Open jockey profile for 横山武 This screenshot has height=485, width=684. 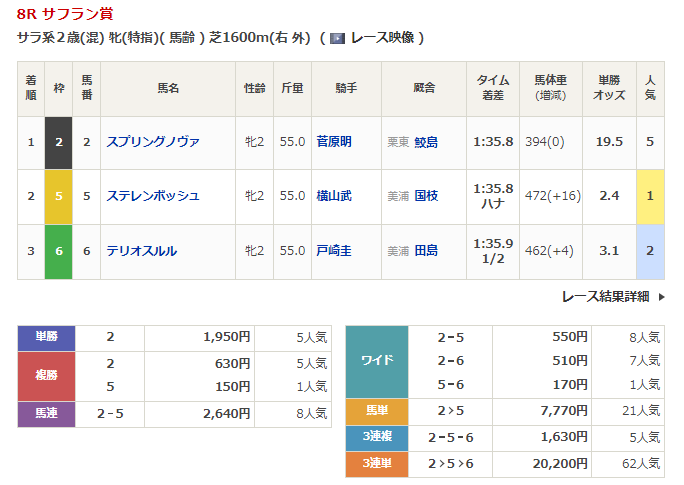[333, 196]
